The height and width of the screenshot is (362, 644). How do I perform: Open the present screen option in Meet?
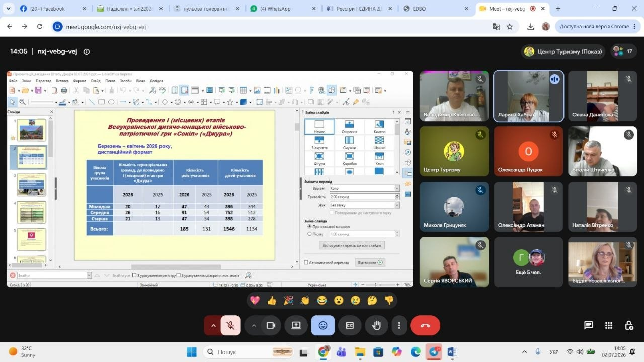tap(296, 325)
